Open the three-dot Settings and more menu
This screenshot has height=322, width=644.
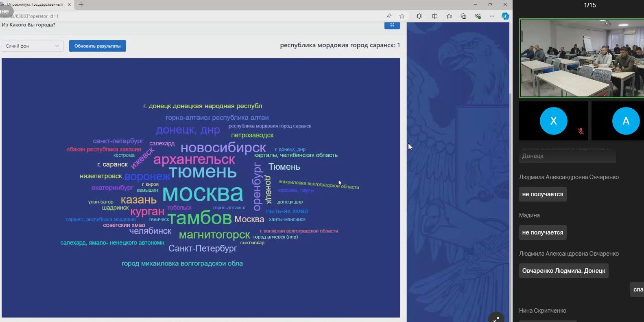coord(492,16)
